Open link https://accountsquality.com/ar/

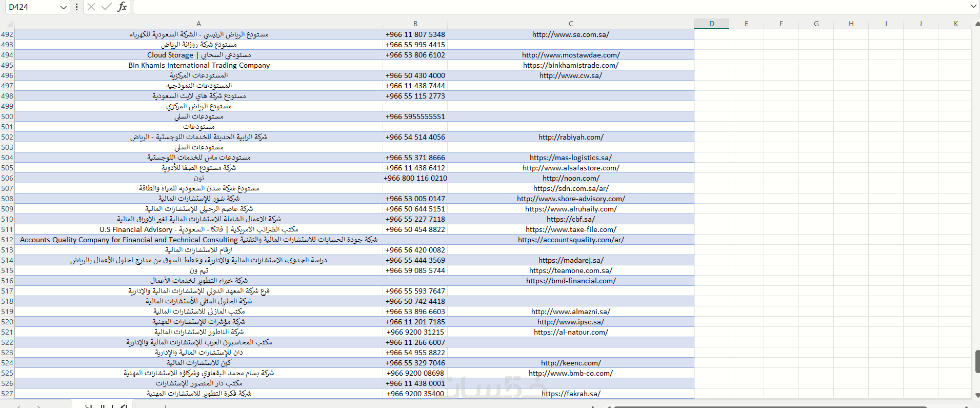click(x=571, y=240)
